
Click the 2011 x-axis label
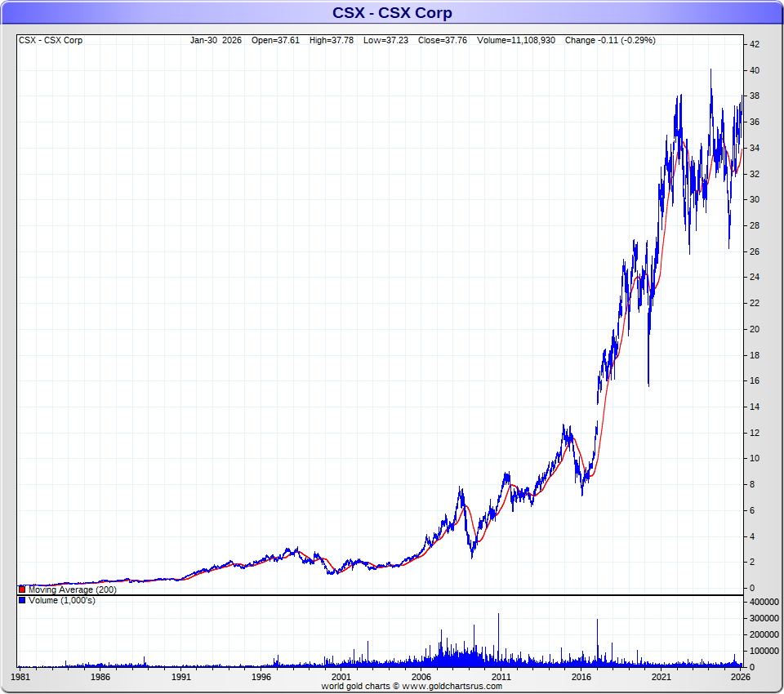coord(501,677)
